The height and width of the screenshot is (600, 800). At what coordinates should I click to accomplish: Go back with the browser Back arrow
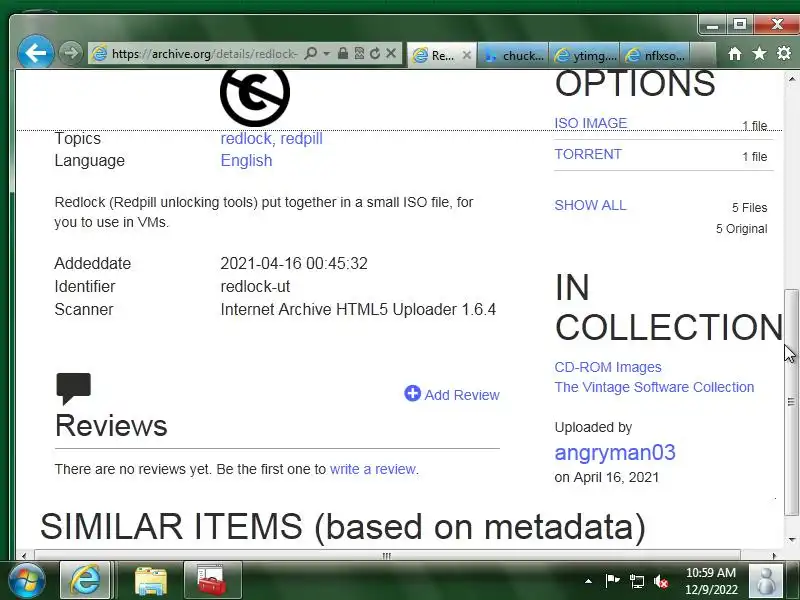[x=35, y=53]
